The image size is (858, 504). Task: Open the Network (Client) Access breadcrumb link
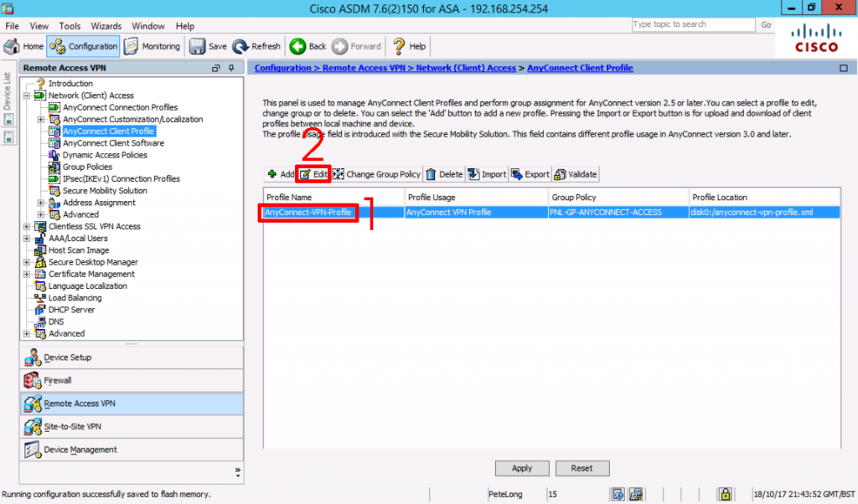pyautogui.click(x=464, y=68)
